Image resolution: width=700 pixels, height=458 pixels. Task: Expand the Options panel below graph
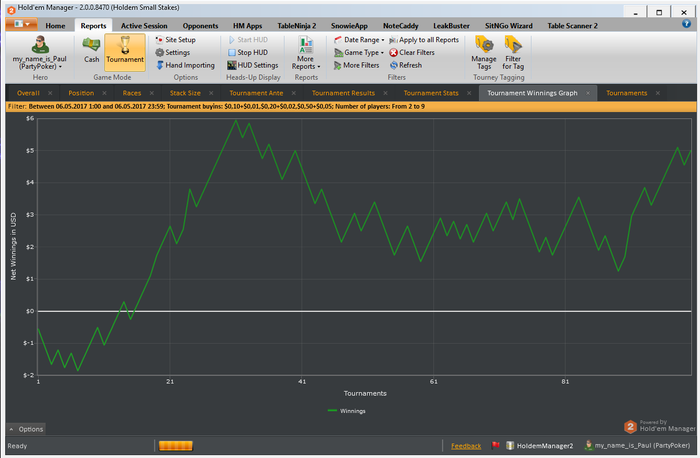(26, 429)
